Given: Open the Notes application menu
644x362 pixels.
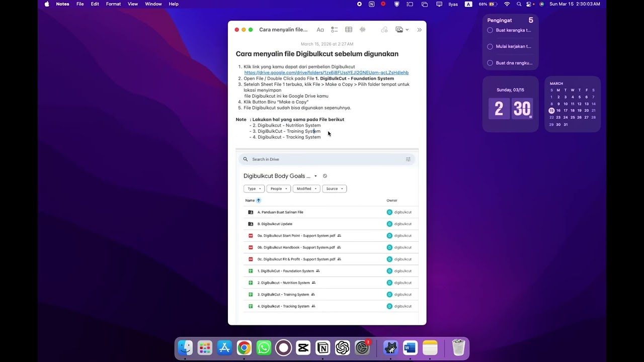Looking at the screenshot, I should coord(62,4).
